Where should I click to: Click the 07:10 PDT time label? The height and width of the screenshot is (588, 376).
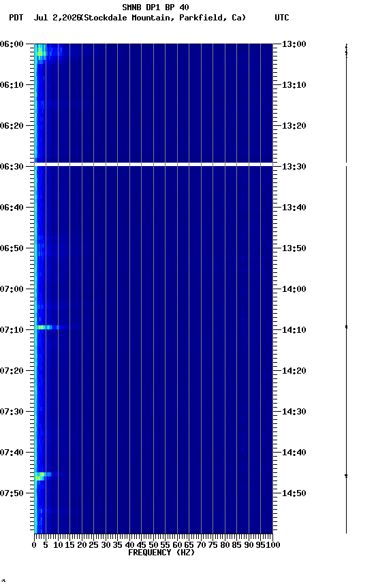pyautogui.click(x=12, y=330)
